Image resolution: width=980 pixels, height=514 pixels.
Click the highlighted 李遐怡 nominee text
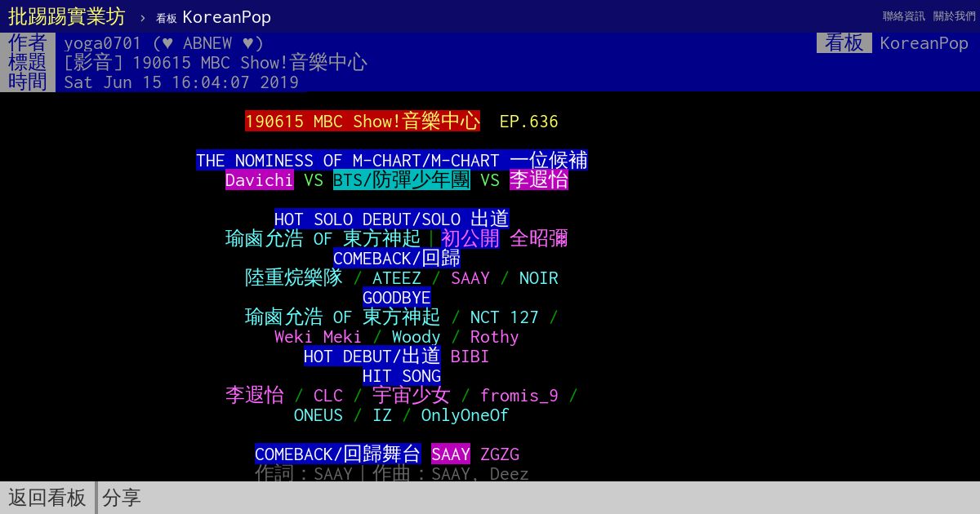coord(539,180)
